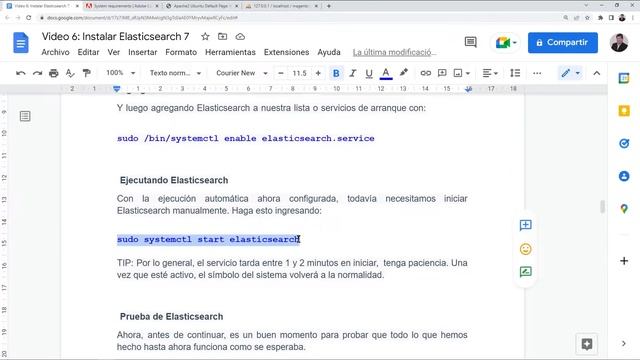Move document with the folder icon
Image resolution: width=640 pixels, height=360 pixels.
pos(222,37)
